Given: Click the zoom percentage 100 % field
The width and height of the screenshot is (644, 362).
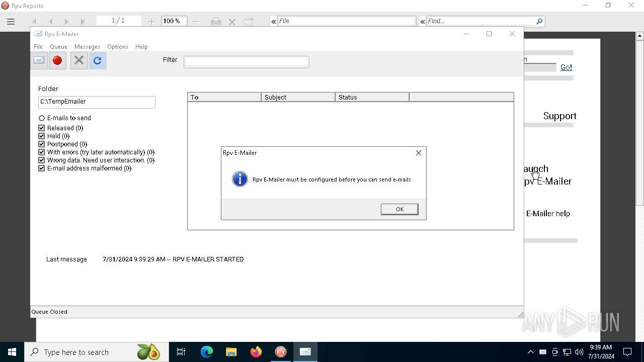Looking at the screenshot, I should pyautogui.click(x=175, y=21).
